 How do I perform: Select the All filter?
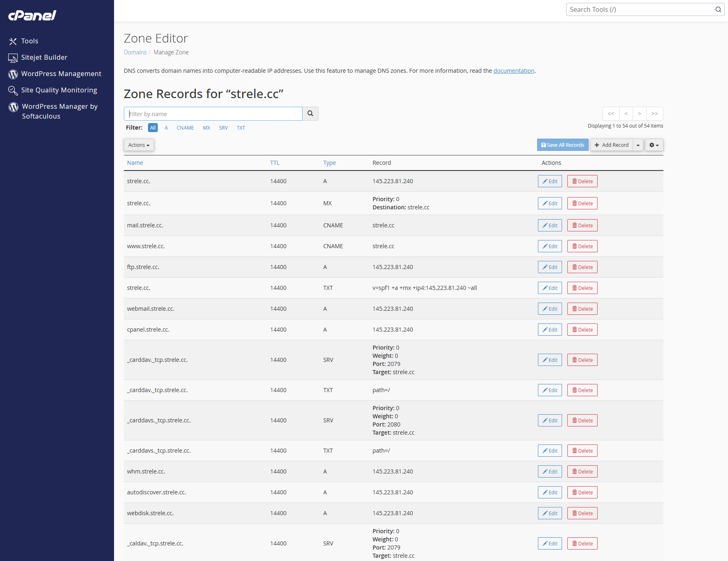[x=153, y=128]
